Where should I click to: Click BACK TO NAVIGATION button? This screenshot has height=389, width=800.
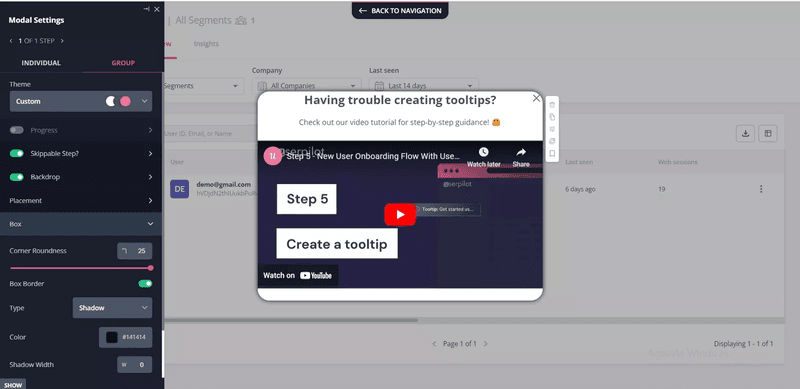[400, 10]
